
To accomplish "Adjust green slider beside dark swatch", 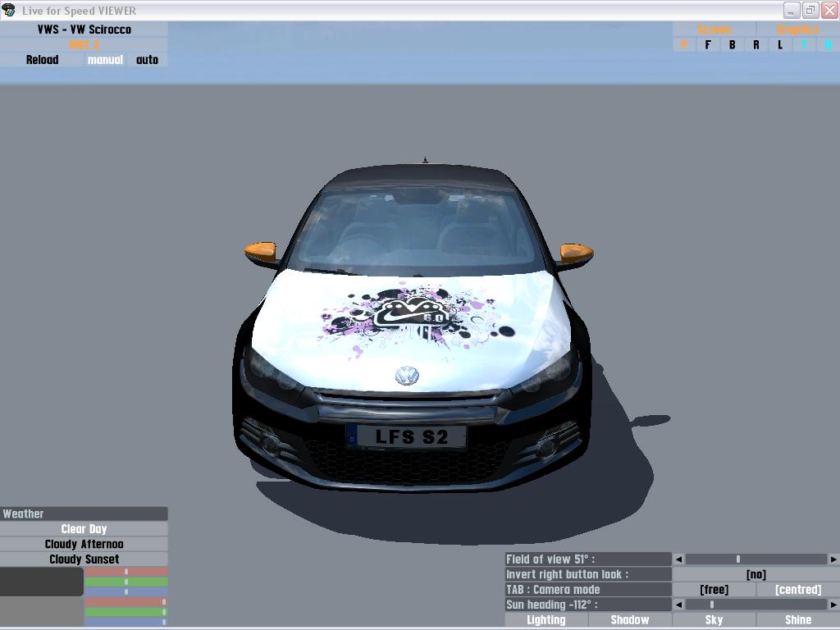I will 126,582.
